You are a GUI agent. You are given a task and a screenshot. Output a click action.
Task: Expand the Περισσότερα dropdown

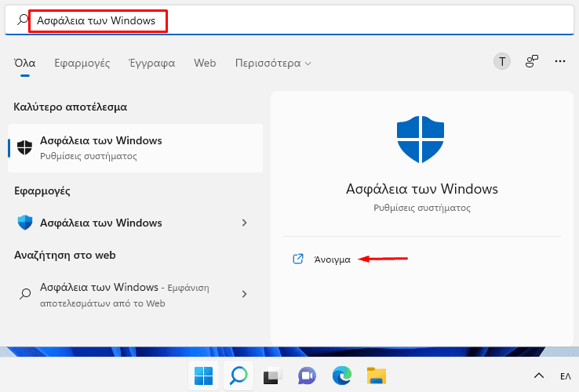(x=273, y=64)
